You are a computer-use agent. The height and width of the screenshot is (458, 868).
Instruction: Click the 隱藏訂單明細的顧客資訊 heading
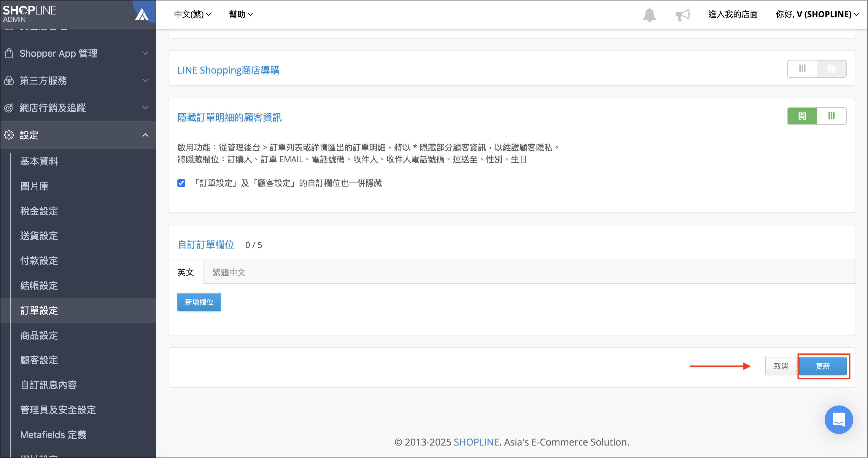point(230,117)
